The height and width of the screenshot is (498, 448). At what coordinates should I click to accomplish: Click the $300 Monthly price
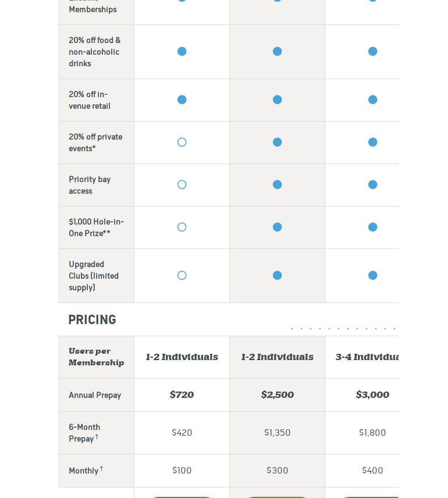pyautogui.click(x=277, y=470)
